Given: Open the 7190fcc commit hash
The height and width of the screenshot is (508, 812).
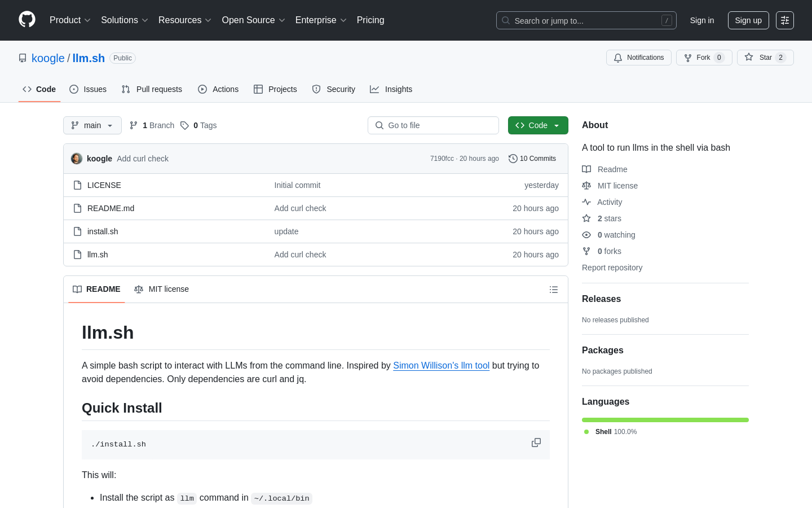Looking at the screenshot, I should (442, 159).
